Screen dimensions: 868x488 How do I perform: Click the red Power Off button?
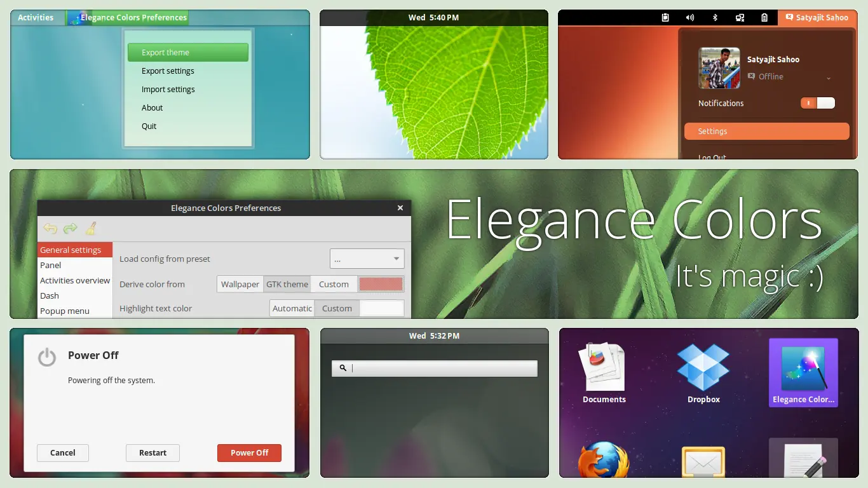point(249,452)
